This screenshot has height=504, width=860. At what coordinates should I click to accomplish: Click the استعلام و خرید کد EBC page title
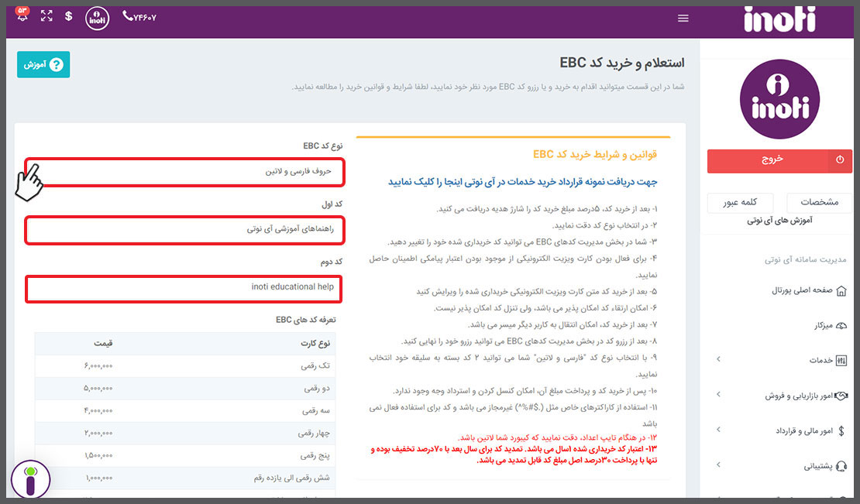[x=622, y=63]
